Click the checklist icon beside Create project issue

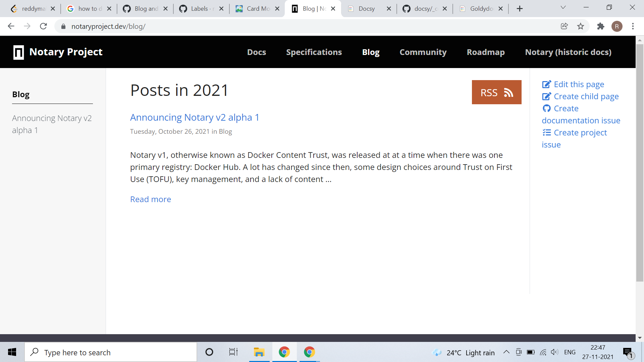point(547,132)
